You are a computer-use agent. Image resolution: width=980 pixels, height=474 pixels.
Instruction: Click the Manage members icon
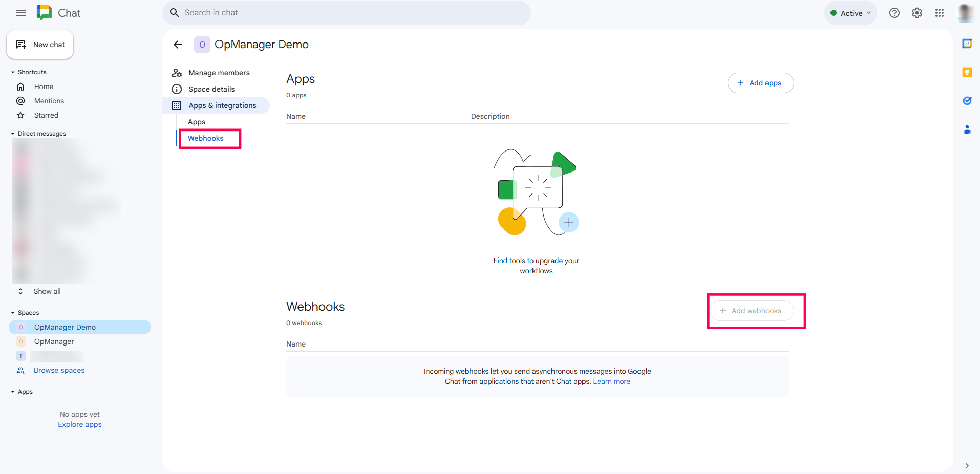pos(177,73)
